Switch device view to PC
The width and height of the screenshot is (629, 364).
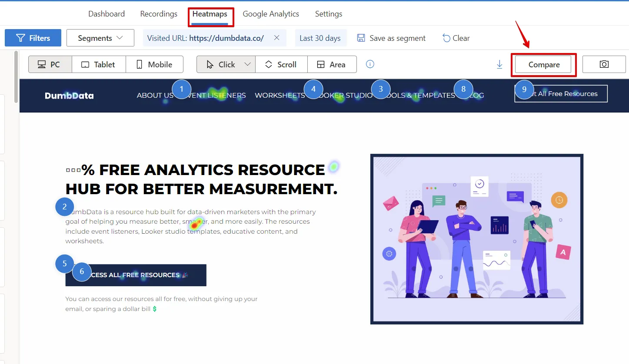point(50,64)
